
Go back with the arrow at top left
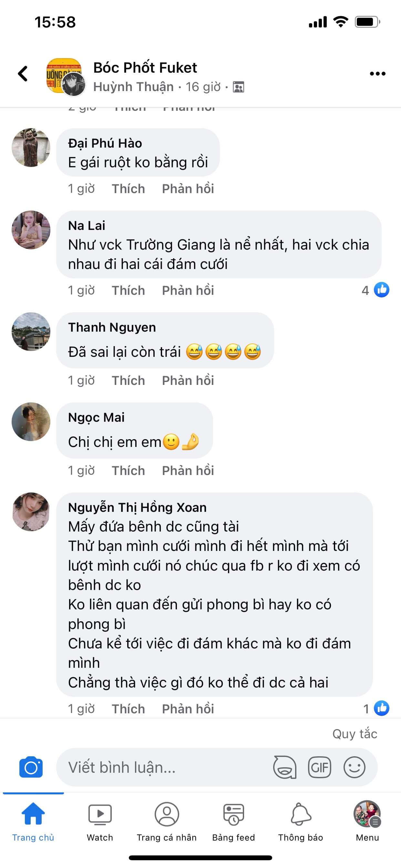(x=23, y=74)
